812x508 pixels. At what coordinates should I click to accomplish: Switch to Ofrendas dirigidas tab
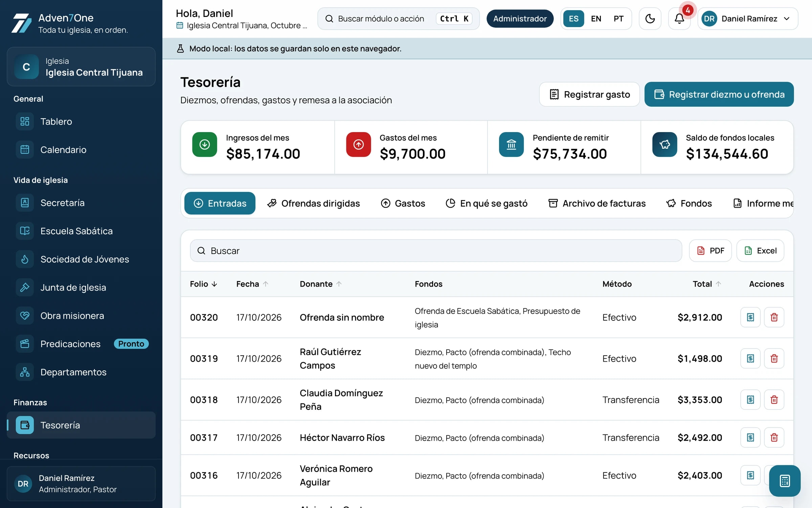313,203
